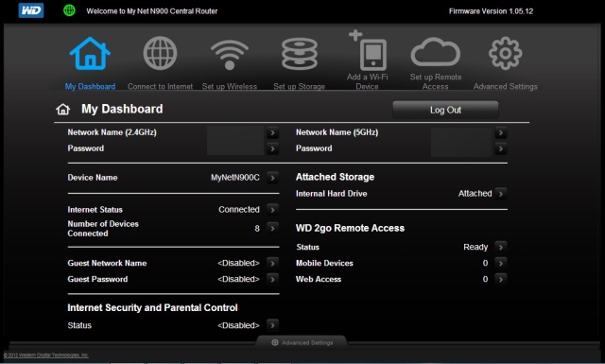Click the Firmware Version 1.05.12 text
Viewport: 605px width, 364px height.
coord(491,11)
